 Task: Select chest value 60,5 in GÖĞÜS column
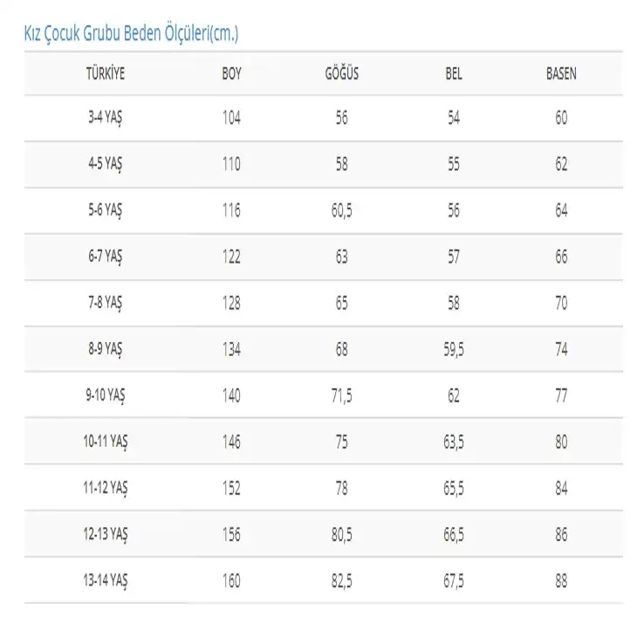click(341, 210)
